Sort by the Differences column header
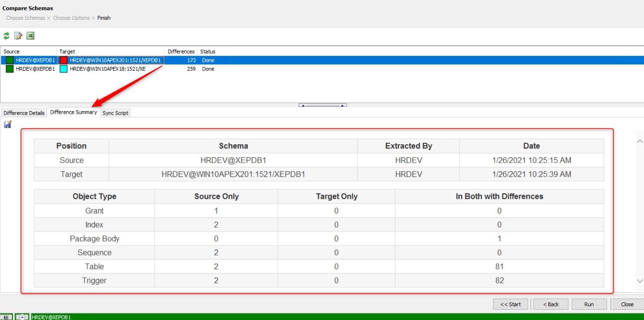The height and width of the screenshot is (320, 644). 181,51
